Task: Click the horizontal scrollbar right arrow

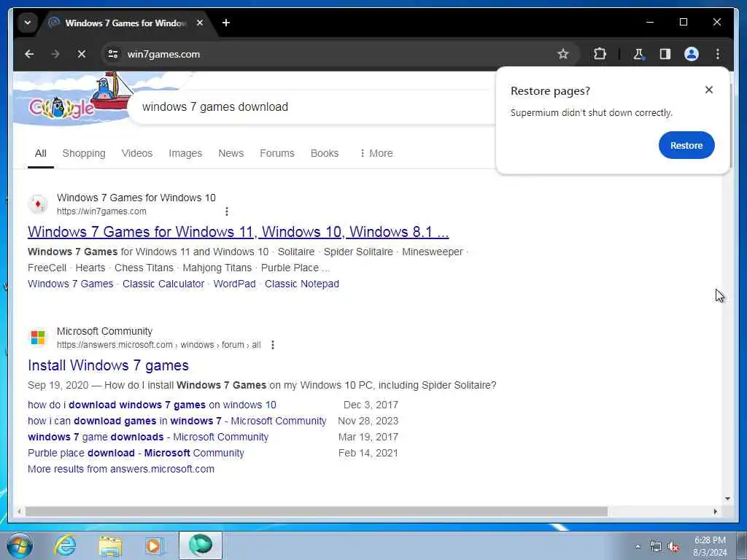Action: (715, 511)
